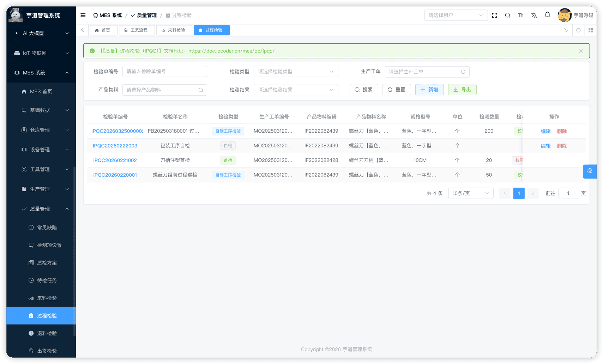This screenshot has width=603, height=364.
Task: Collapse the sidebar with the hamburger icon
Action: click(x=83, y=15)
